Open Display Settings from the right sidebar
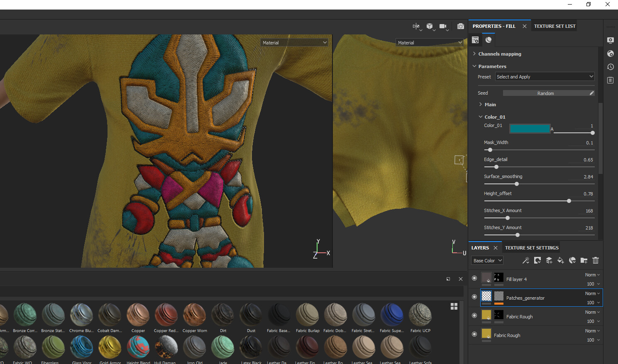618x364 pixels. click(x=610, y=40)
